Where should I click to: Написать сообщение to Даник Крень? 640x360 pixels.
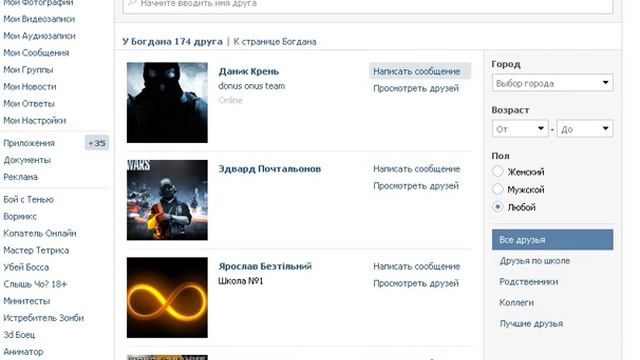point(420,71)
